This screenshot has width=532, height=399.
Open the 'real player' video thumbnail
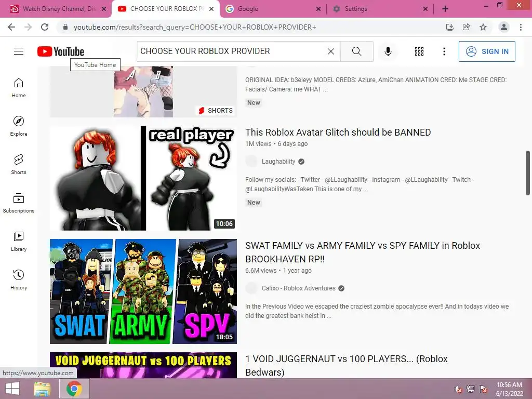pos(143,178)
